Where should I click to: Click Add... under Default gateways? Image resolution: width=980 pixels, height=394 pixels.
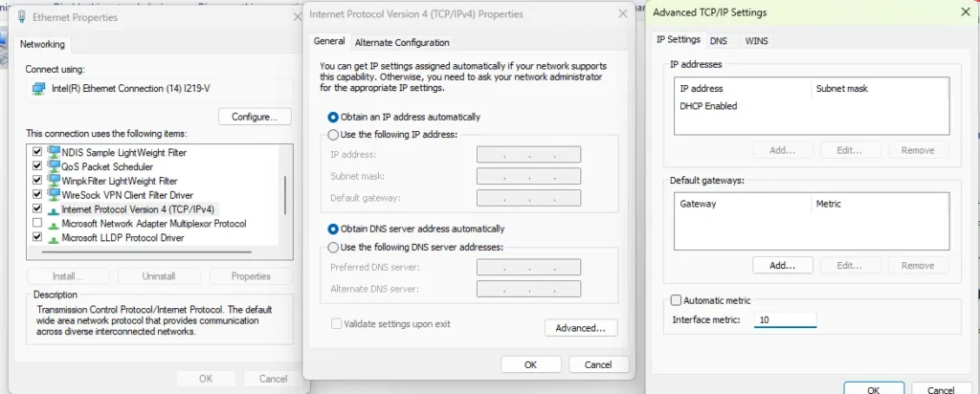tap(783, 265)
